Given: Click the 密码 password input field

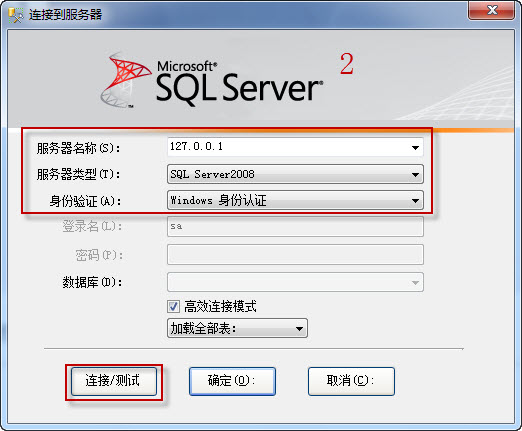Looking at the screenshot, I should 295,255.
